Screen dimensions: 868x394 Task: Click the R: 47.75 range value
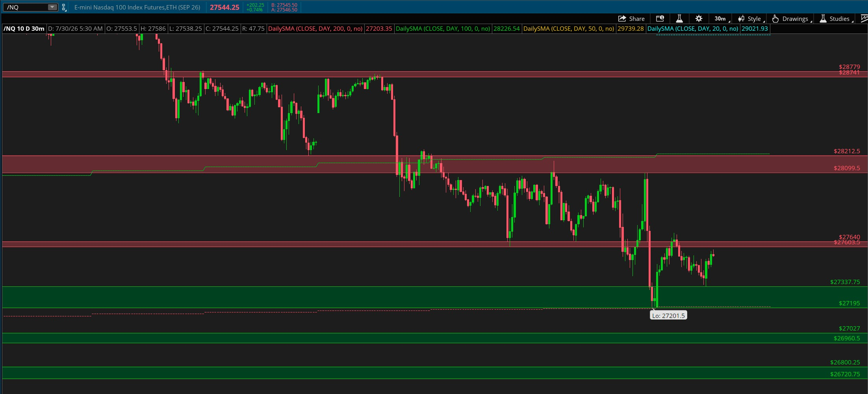[x=253, y=28]
